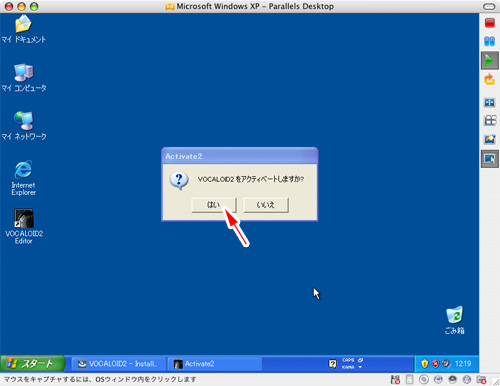
Task: Click the blue pause button in Parallels sidebar
Action: (490, 41)
